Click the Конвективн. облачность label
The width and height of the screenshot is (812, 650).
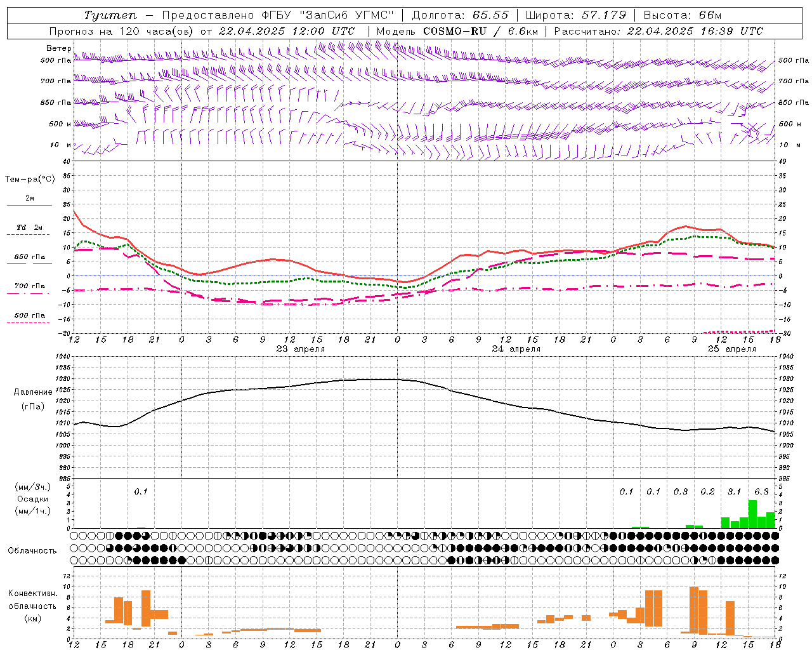pos(33,600)
